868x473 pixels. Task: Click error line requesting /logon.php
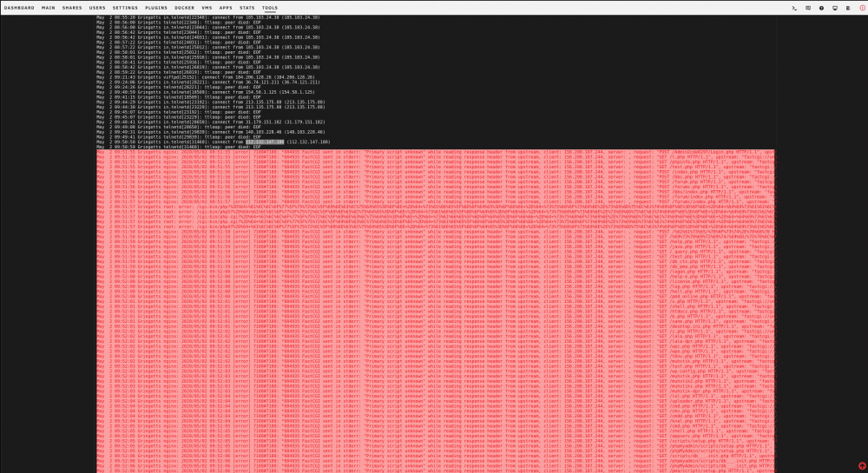(437, 272)
